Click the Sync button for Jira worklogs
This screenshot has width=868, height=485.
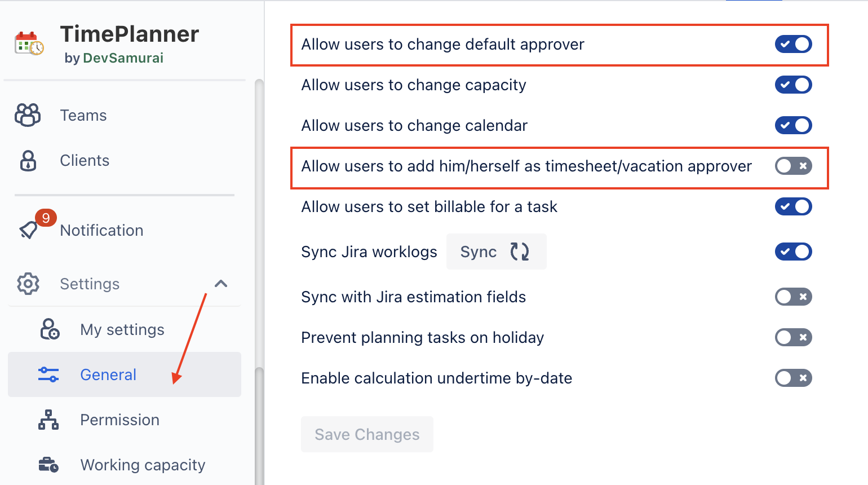pyautogui.click(x=496, y=252)
